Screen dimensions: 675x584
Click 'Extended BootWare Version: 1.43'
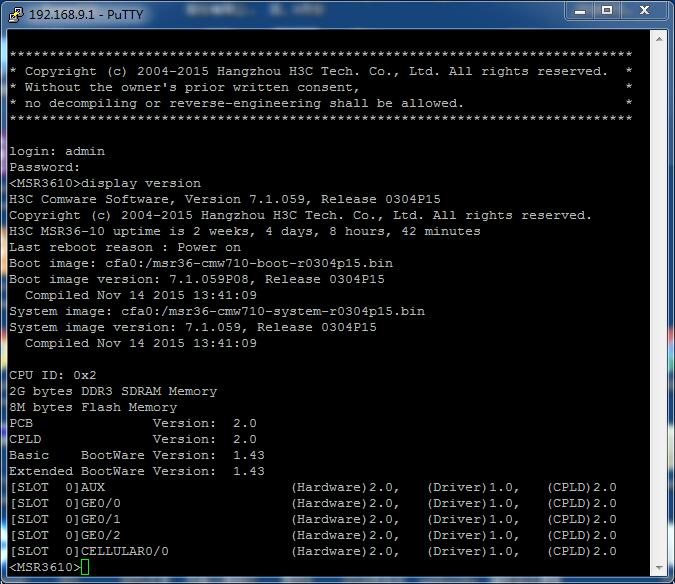pos(137,471)
